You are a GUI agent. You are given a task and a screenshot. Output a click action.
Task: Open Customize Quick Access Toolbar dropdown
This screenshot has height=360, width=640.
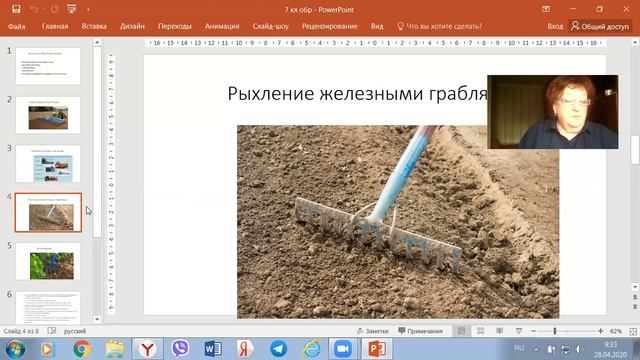click(x=88, y=9)
